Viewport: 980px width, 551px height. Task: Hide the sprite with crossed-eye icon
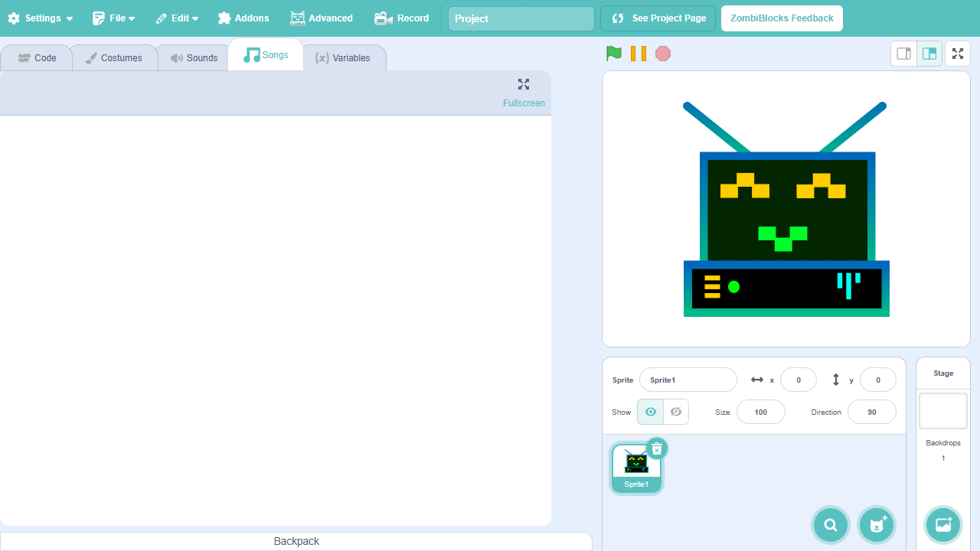click(x=676, y=412)
